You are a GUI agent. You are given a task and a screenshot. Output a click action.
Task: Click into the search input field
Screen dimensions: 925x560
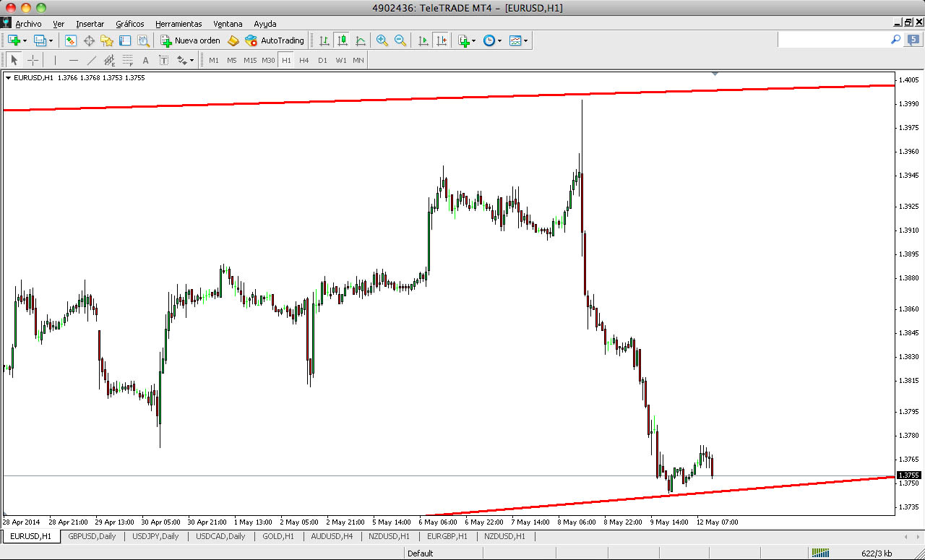(x=833, y=40)
